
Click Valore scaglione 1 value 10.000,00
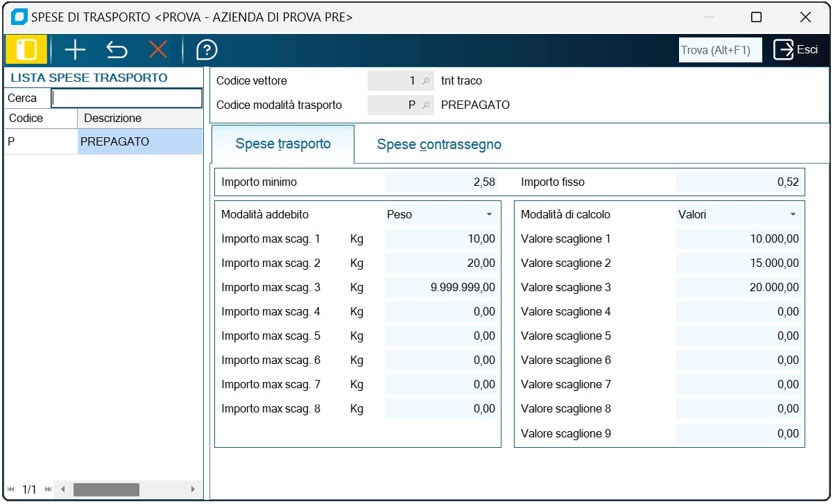(x=739, y=239)
